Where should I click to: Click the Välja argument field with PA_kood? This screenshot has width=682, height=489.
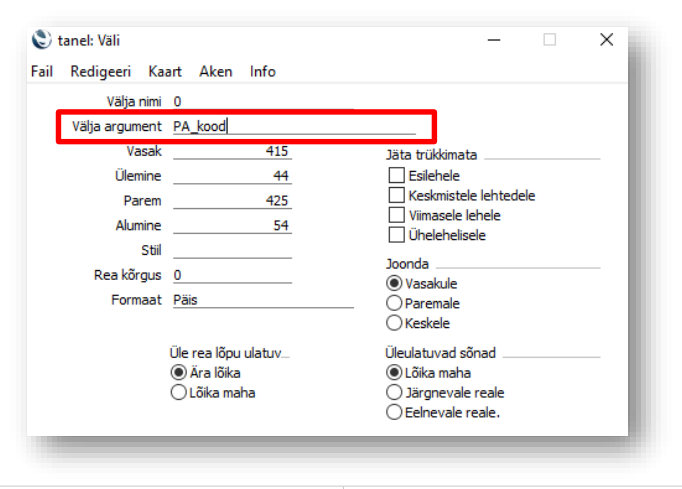coord(294,127)
